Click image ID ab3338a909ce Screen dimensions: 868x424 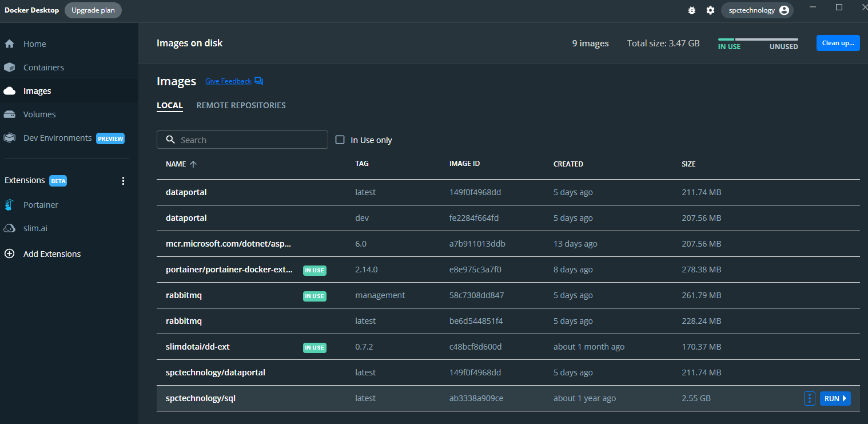click(x=476, y=398)
